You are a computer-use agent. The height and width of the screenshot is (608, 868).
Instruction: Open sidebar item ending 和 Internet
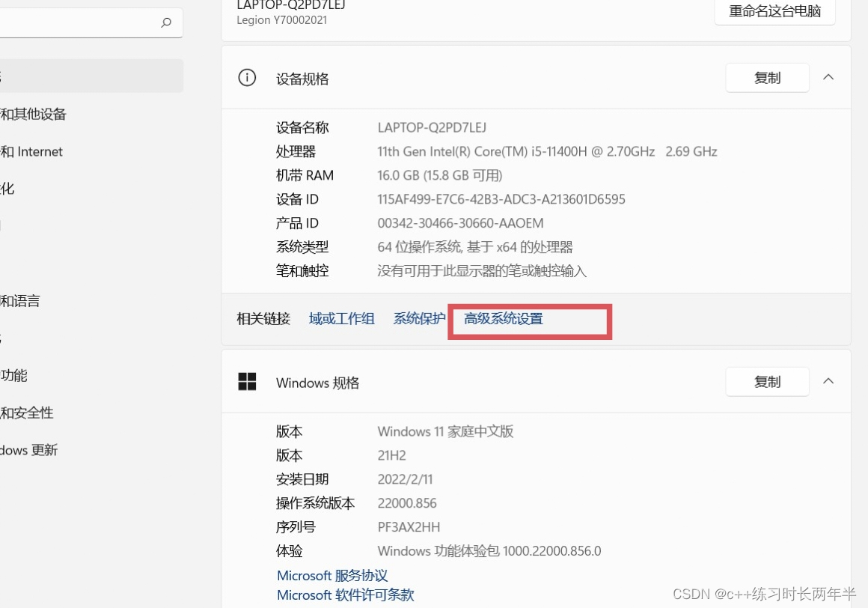click(31, 151)
